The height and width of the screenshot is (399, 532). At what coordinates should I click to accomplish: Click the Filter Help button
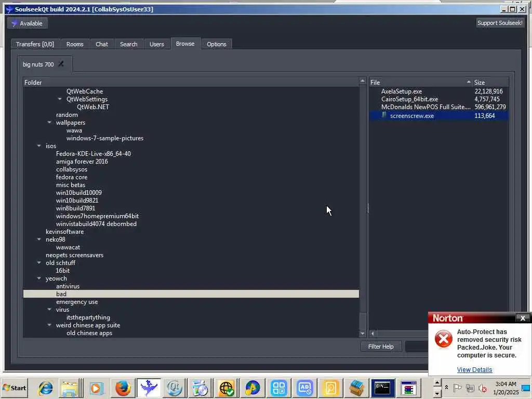pyautogui.click(x=381, y=347)
